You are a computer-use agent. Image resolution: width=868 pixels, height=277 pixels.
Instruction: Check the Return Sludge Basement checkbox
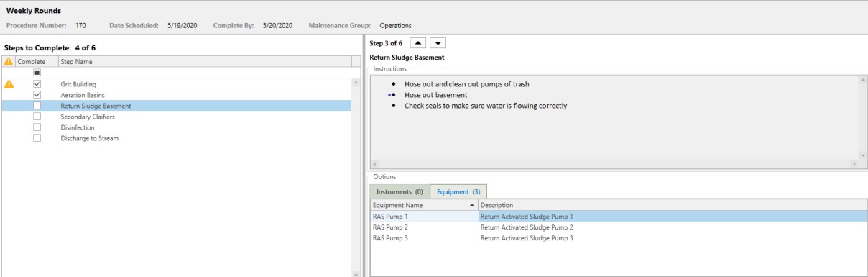pos(37,106)
